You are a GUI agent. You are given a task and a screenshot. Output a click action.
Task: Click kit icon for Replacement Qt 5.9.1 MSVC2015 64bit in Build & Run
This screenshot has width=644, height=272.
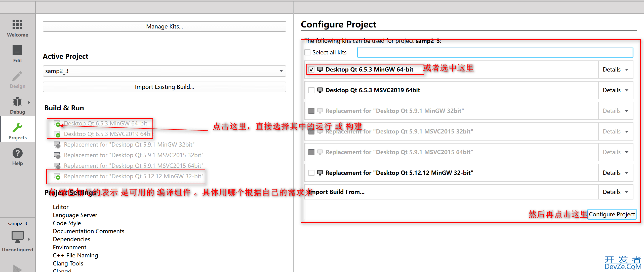(57, 166)
